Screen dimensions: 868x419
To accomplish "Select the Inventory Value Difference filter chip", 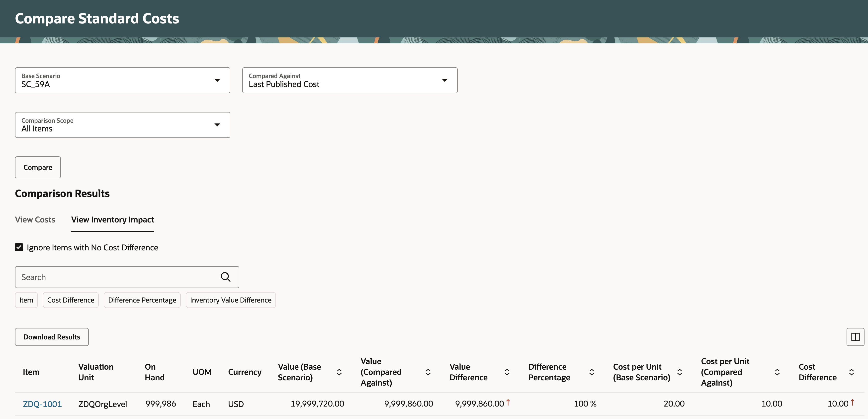I will coord(231,300).
